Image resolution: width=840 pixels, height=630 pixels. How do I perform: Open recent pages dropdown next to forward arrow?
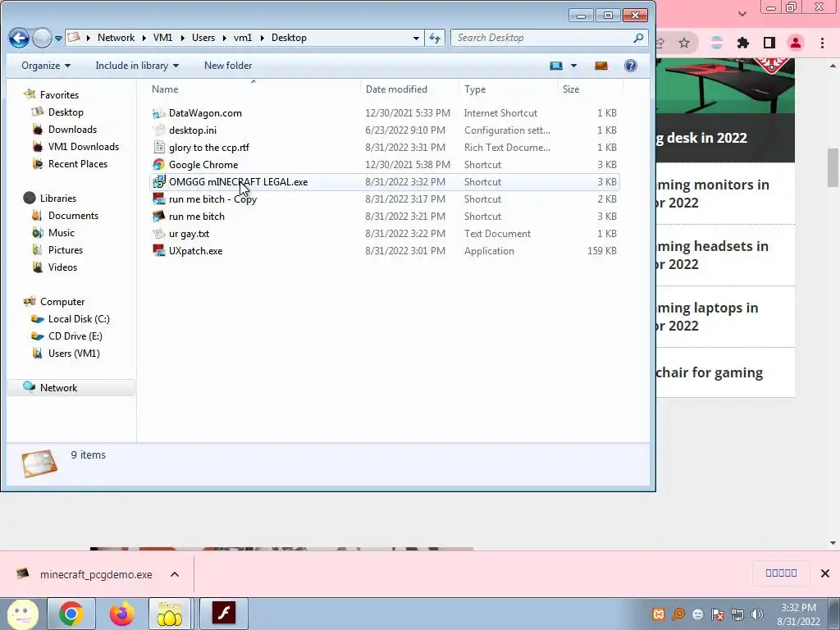[x=59, y=38]
